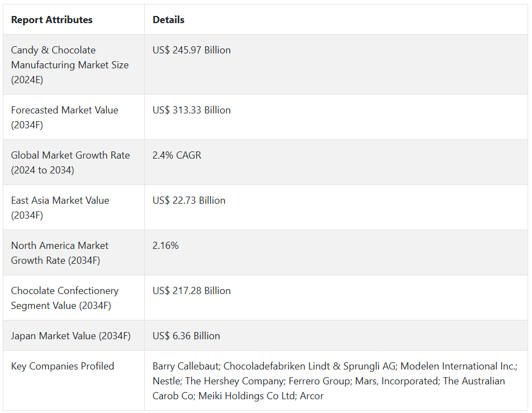
Task: Click the Report Attributes column header
Action: [52, 20]
